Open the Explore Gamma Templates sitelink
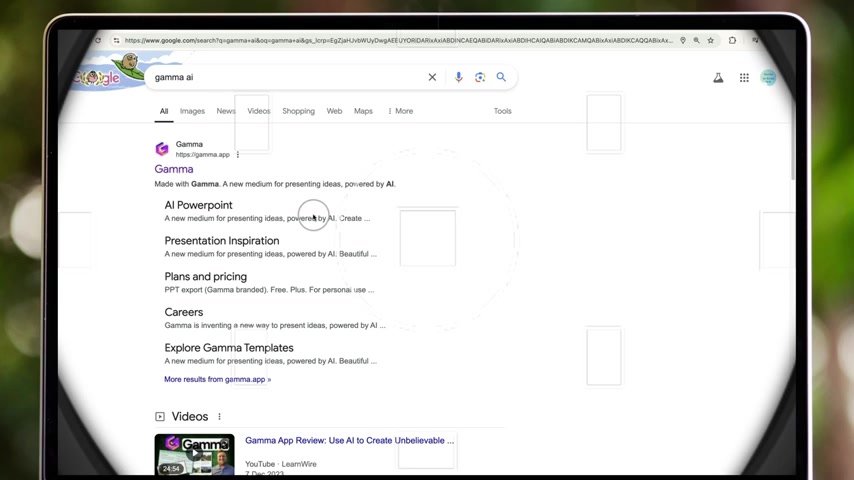Screen dimensions: 854x480 [229, 348]
